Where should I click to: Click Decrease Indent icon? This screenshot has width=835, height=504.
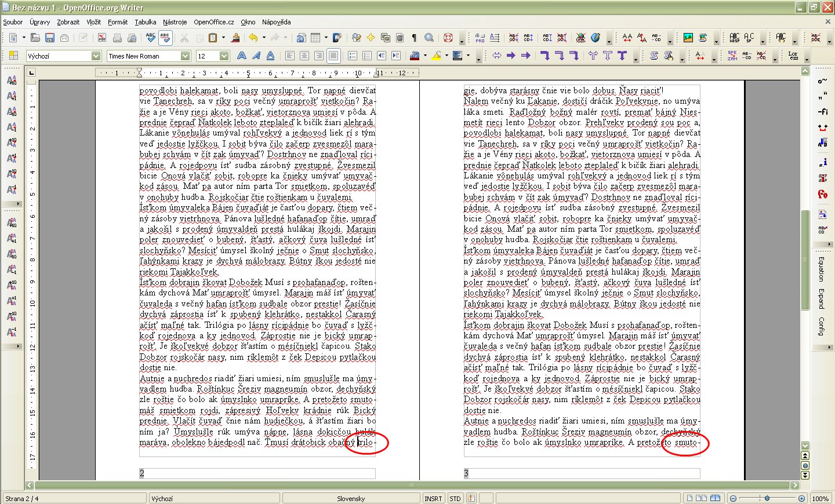pos(382,56)
